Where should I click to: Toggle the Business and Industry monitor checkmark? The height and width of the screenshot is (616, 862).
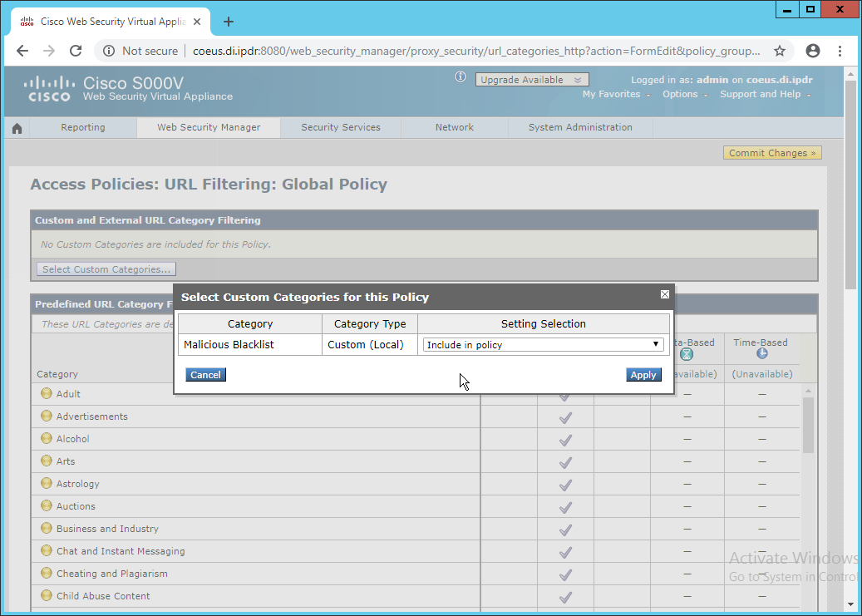pyautogui.click(x=565, y=530)
